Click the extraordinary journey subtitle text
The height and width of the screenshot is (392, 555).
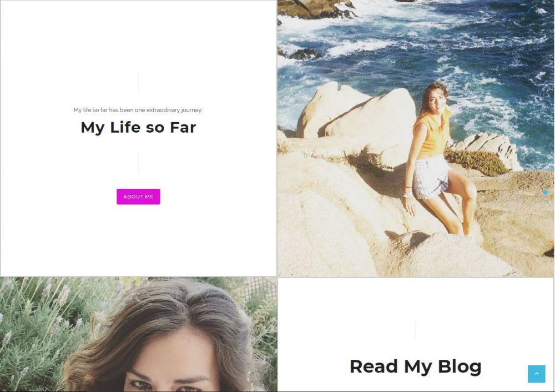138,110
